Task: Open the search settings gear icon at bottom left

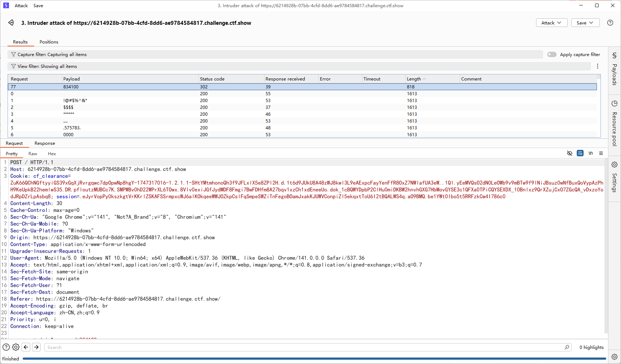Action: [16, 347]
